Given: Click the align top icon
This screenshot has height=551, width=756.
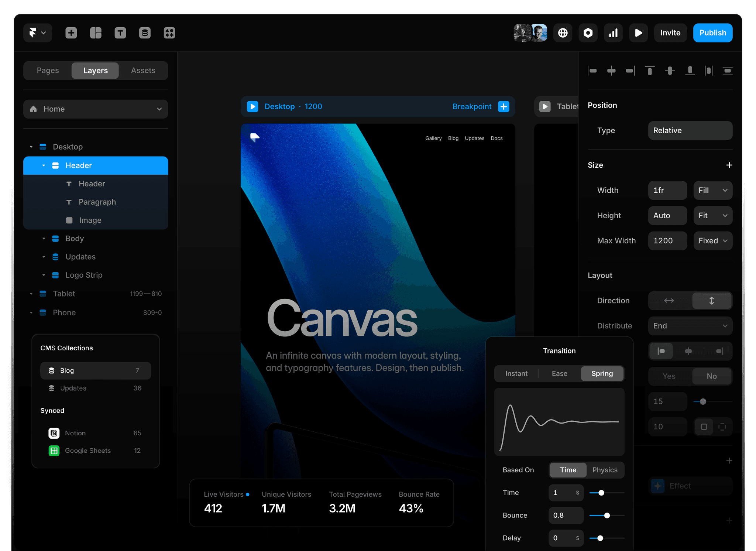Looking at the screenshot, I should [650, 70].
